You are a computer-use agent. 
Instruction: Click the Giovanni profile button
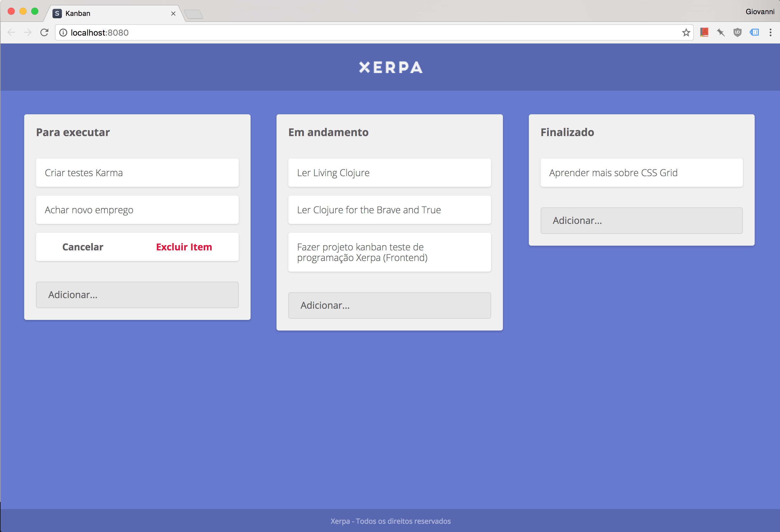pos(760,12)
